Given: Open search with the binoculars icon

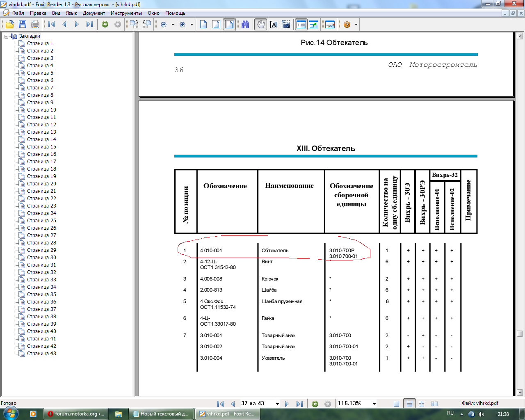Looking at the screenshot, I should click(x=245, y=25).
